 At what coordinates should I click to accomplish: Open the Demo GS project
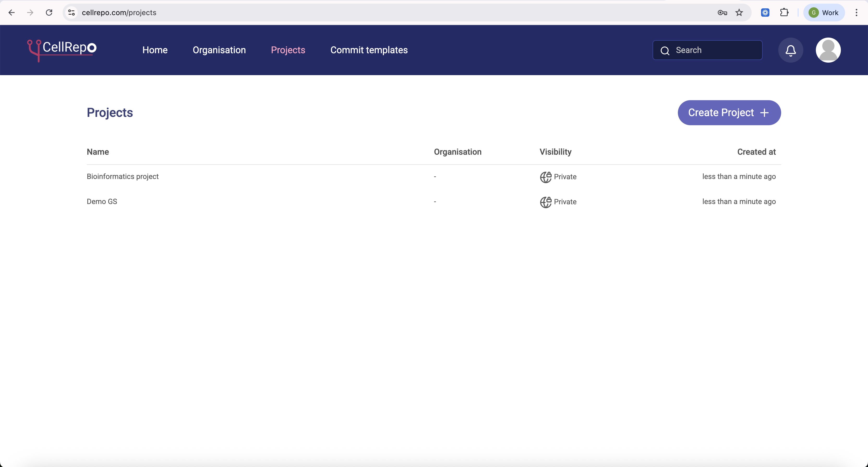pos(102,201)
